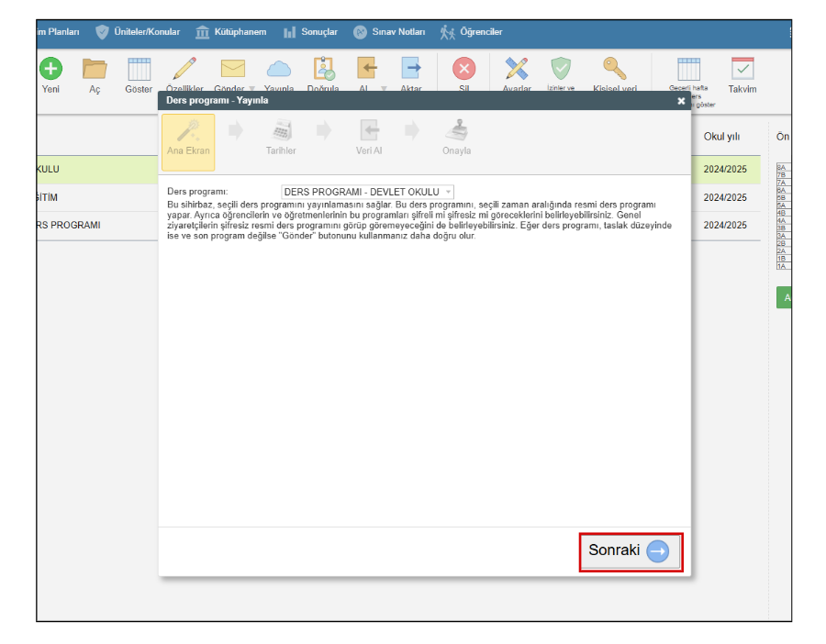Select the Onayla stamp step
This screenshot has width=826, height=644.
coord(456,138)
